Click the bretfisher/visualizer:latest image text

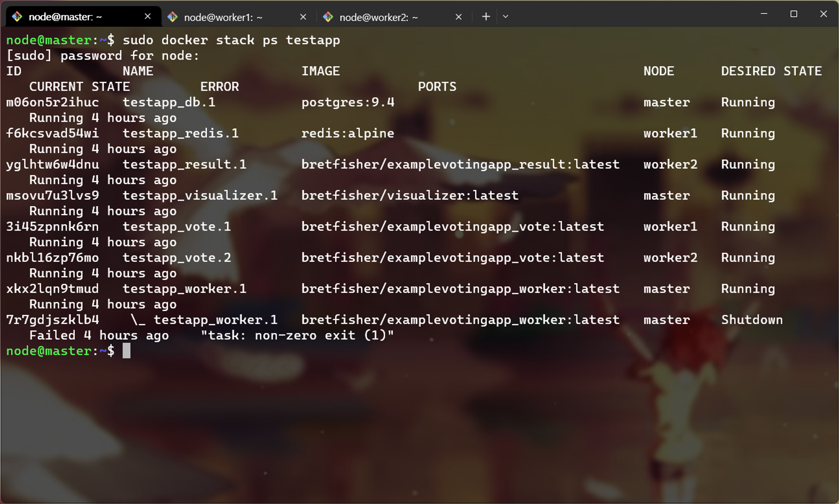click(410, 195)
